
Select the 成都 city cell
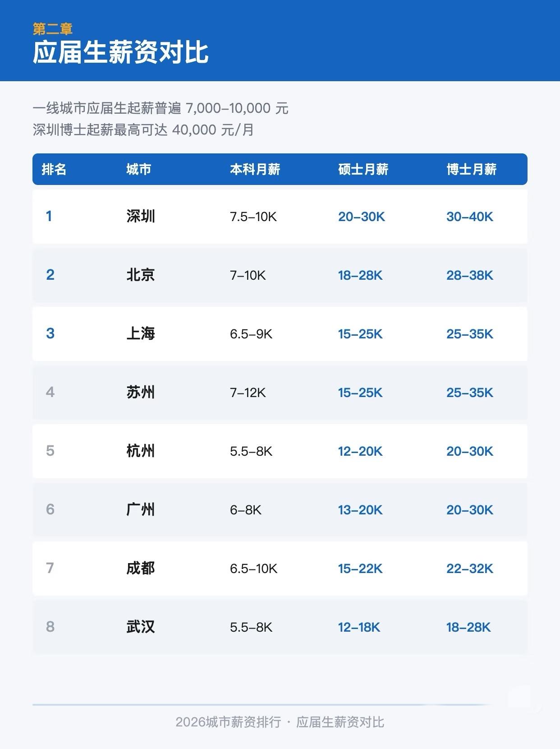tap(141, 568)
